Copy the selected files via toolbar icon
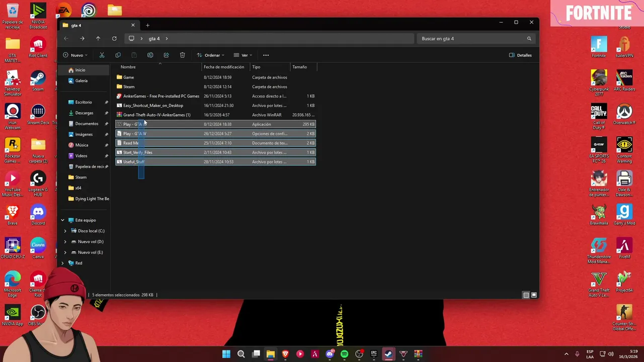 [118, 55]
